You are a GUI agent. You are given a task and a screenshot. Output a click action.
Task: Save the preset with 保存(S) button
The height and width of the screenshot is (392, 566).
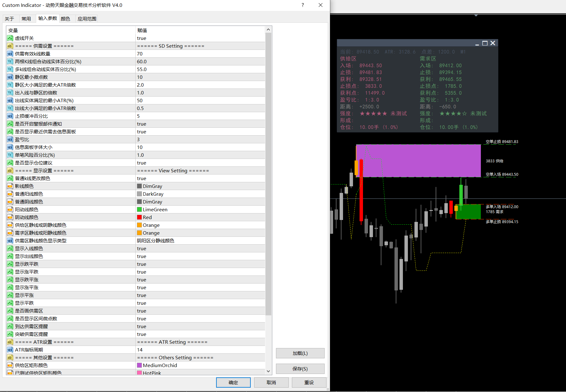point(300,369)
